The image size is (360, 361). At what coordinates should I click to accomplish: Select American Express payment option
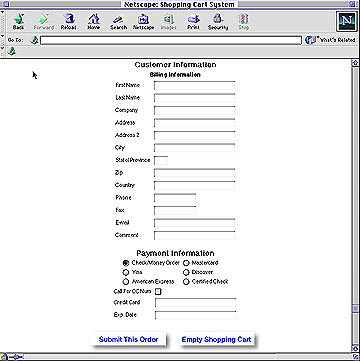click(x=126, y=281)
